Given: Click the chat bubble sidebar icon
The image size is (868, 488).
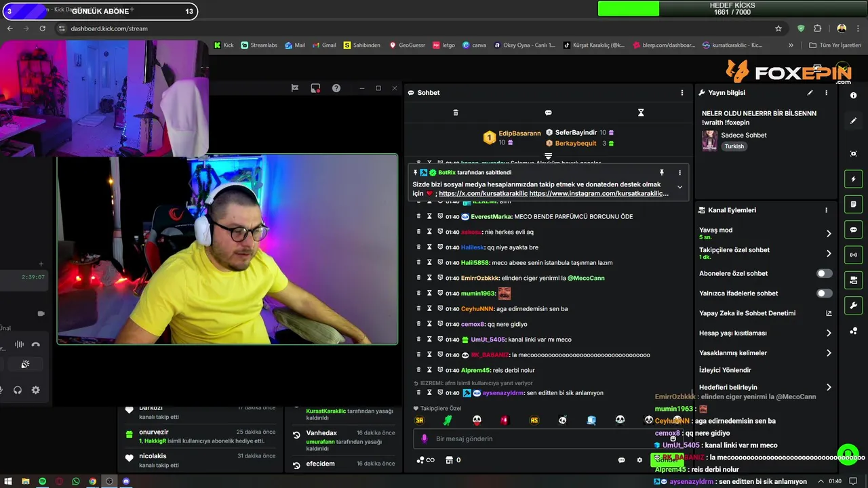Looking at the screenshot, I should coord(853,230).
